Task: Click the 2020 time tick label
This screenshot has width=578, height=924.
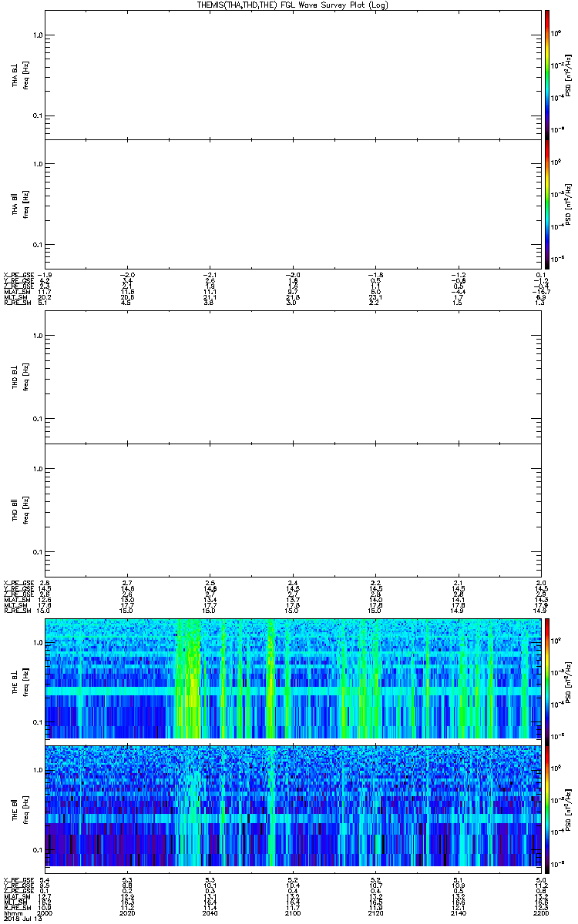Action: pos(128,912)
